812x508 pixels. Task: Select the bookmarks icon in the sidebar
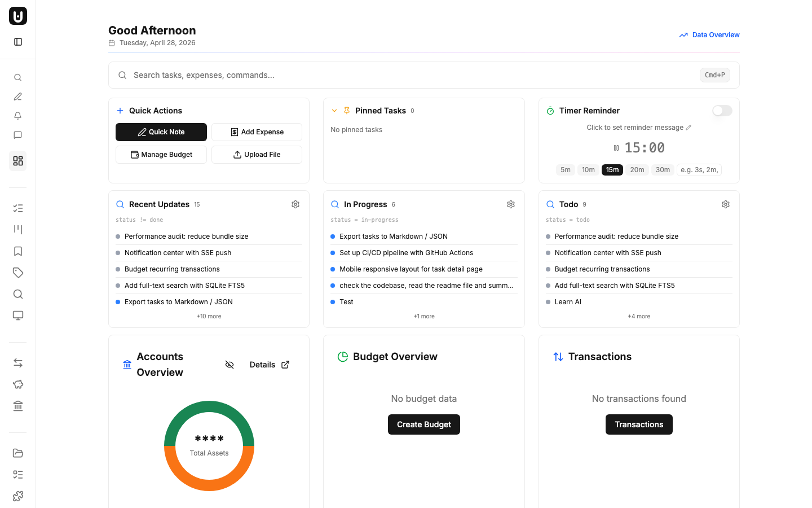(17, 251)
